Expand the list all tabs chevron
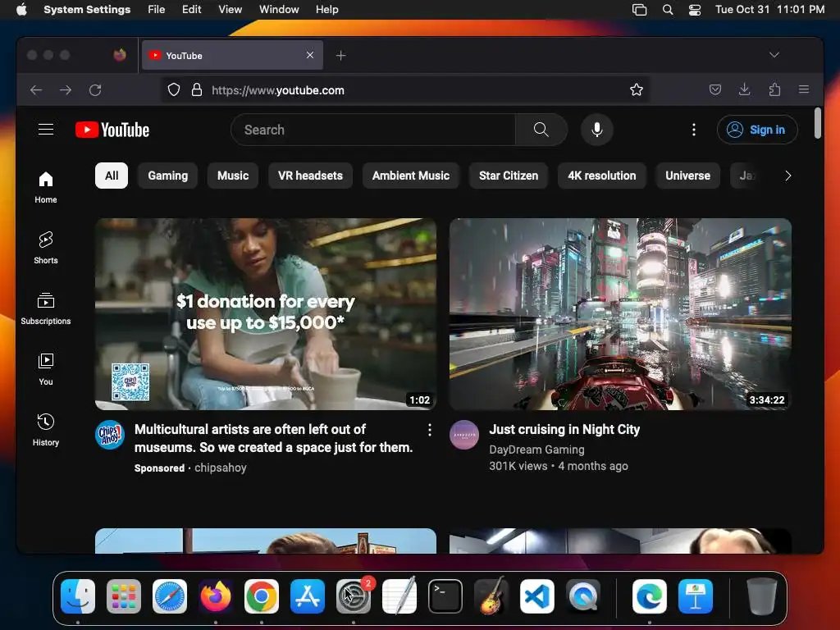This screenshot has width=840, height=630. (x=774, y=55)
